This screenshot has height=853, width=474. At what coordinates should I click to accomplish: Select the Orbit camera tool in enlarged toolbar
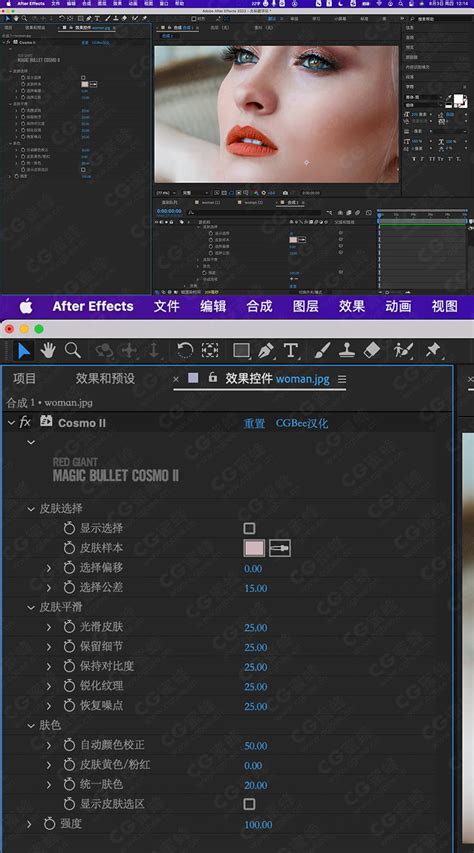tap(103, 351)
